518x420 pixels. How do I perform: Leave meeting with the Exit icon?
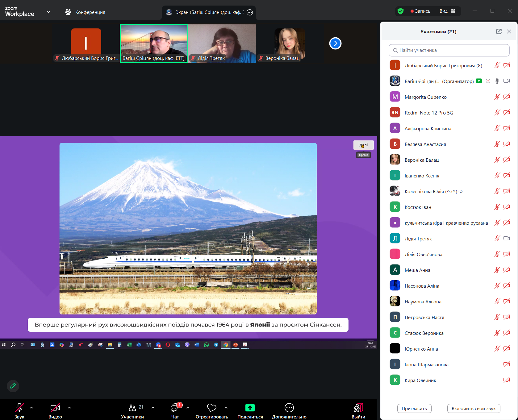click(358, 408)
